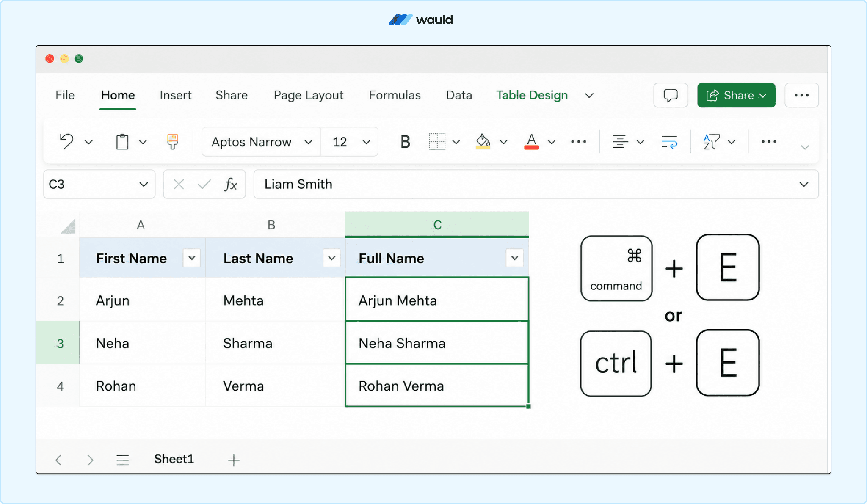Open the File menu

click(x=65, y=95)
